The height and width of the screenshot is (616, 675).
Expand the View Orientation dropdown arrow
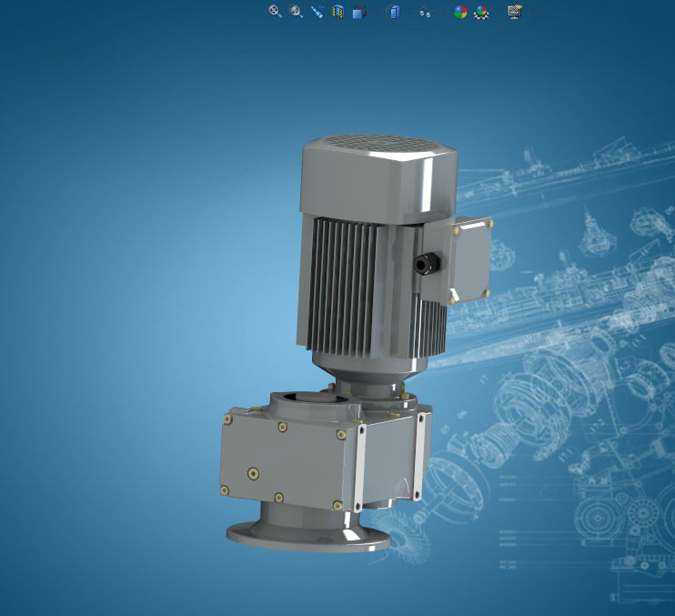pos(376,13)
